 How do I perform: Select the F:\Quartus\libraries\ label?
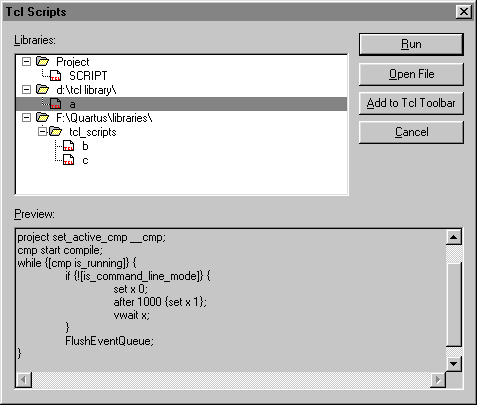point(104,118)
